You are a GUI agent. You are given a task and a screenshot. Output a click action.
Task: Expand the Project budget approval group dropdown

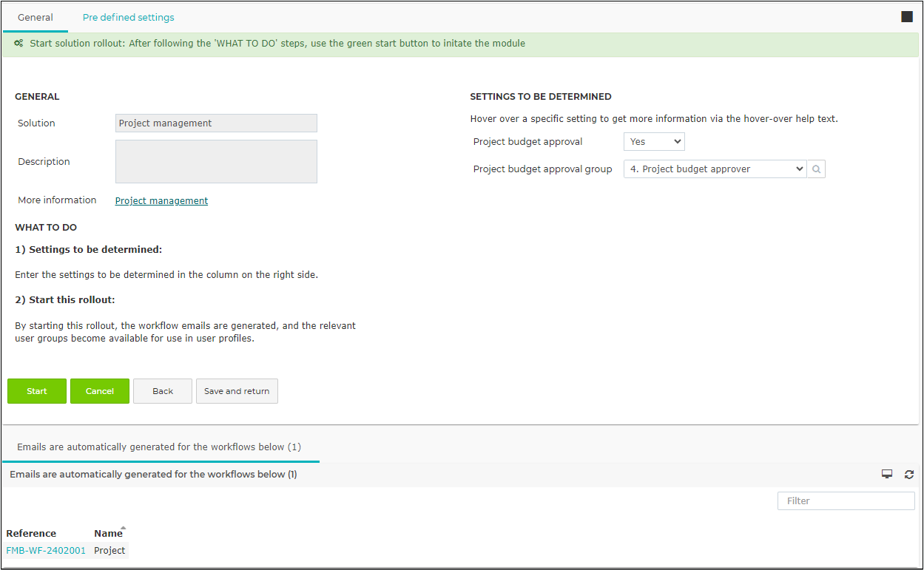tap(715, 169)
